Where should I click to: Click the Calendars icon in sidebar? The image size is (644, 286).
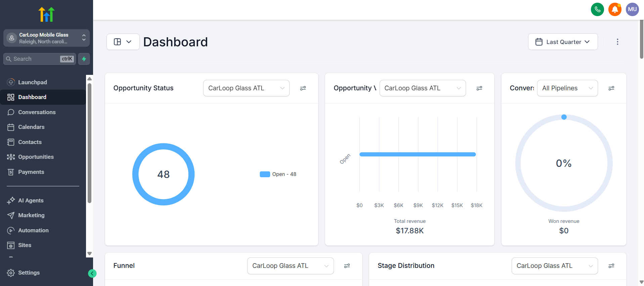(x=11, y=127)
